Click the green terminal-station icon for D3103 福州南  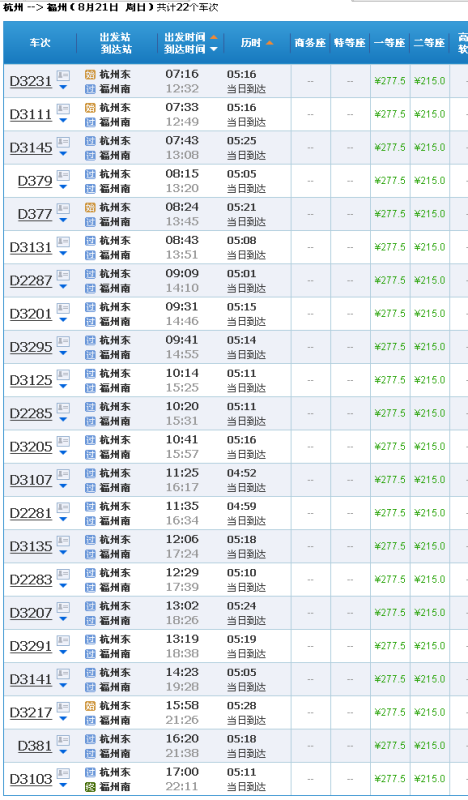pos(90,787)
